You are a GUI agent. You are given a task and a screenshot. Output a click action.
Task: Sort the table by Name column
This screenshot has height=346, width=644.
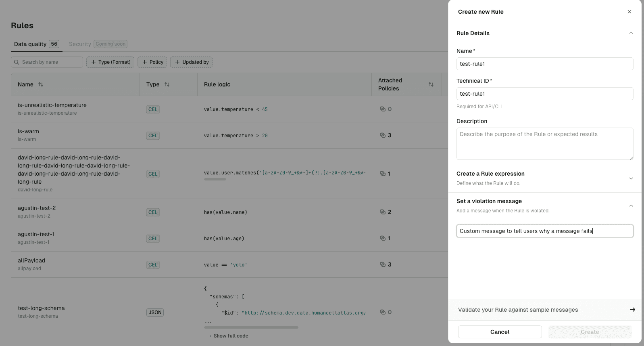tap(41, 84)
